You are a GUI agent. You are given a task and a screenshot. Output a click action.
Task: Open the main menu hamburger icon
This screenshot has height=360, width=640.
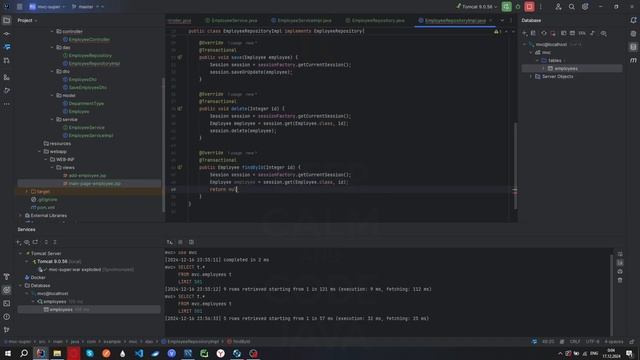(19, 7)
